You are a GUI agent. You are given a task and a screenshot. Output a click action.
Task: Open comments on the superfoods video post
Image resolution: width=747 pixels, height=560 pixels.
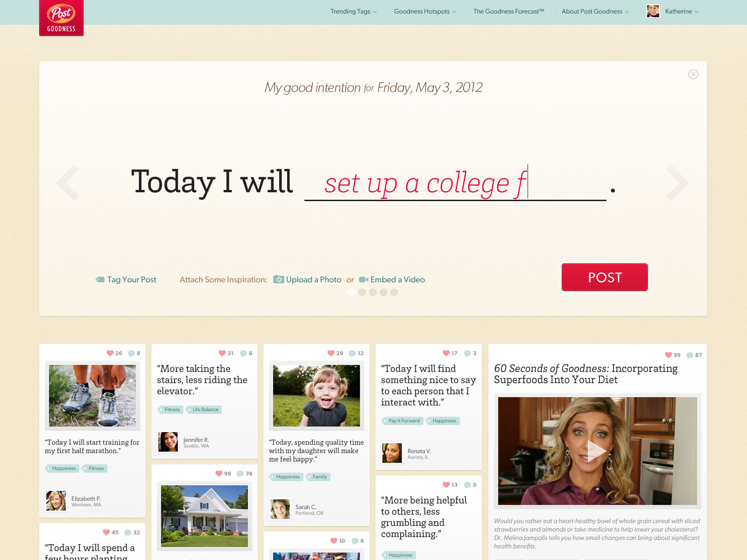pyautogui.click(x=690, y=355)
